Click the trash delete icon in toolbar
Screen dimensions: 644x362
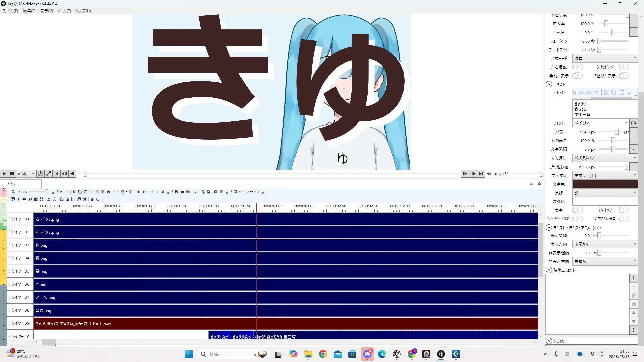pos(138,192)
